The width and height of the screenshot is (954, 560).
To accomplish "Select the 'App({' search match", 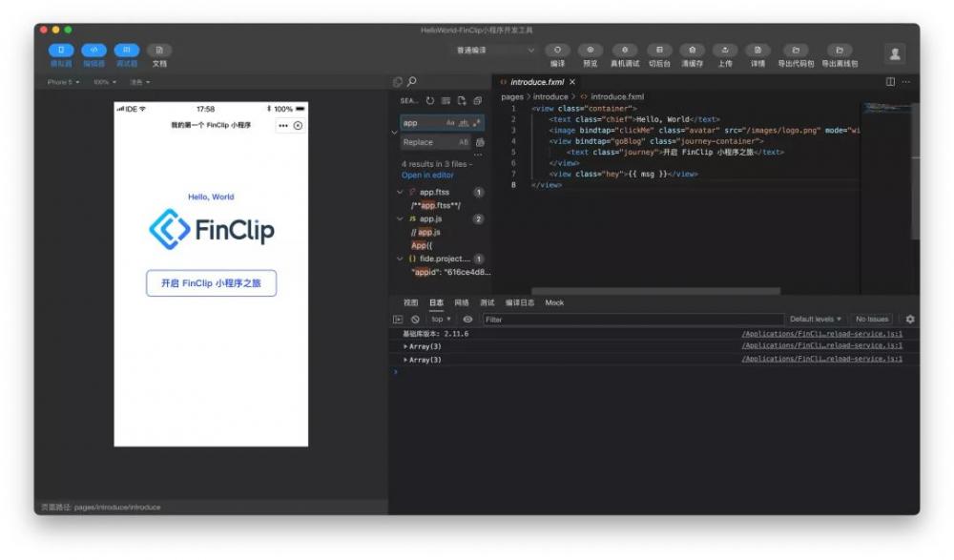I will click(x=422, y=246).
